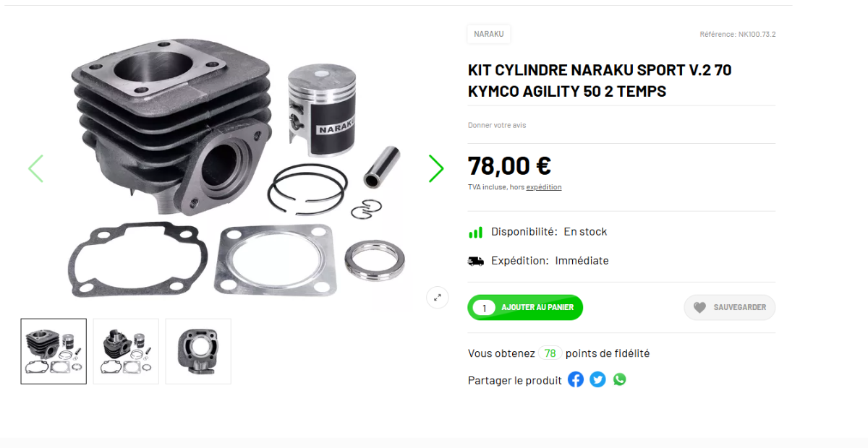The width and height of the screenshot is (868, 448).
Task: Click the heart icon in Sauvegarder
Action: point(699,307)
